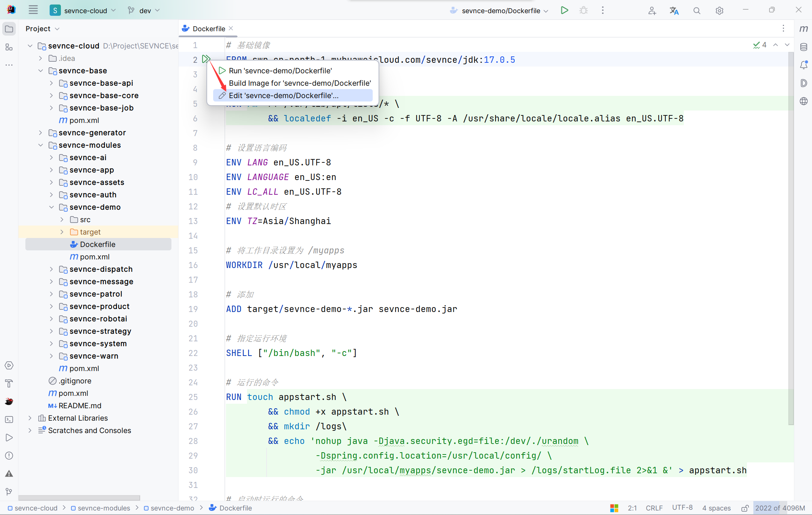812x515 pixels.
Task: Collapse the sevnce-base folder
Action: click(x=41, y=71)
